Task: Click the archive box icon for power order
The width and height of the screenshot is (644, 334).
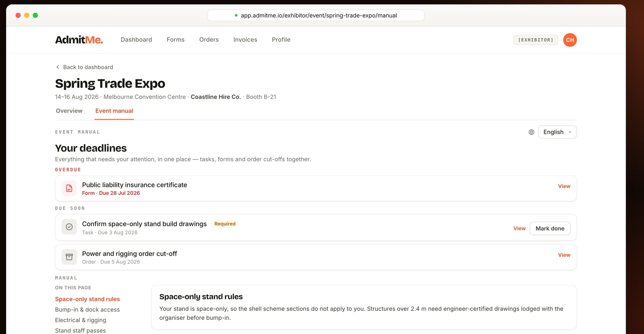Action: (x=69, y=257)
